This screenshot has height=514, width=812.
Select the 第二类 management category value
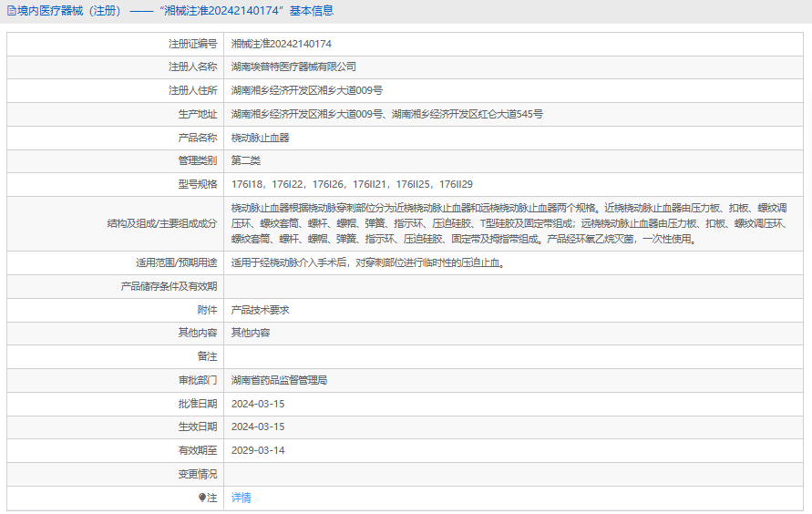pos(246,161)
